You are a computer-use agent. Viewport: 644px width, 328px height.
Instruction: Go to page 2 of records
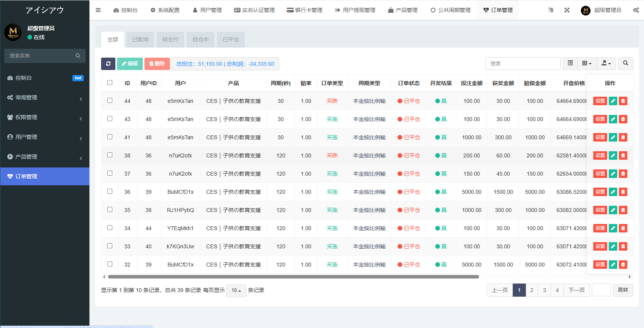532,290
